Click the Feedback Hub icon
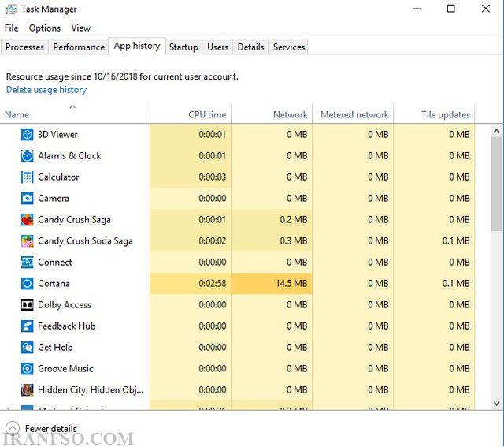This screenshot has width=504, height=447. click(27, 326)
